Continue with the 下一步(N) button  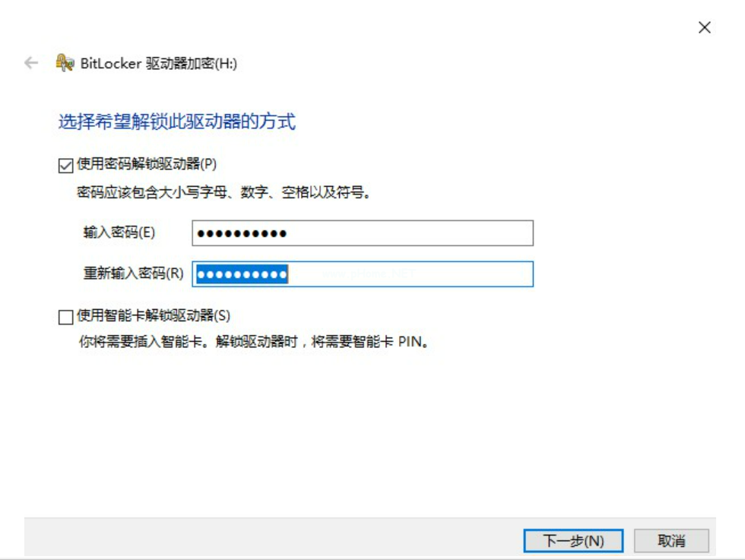tap(573, 540)
